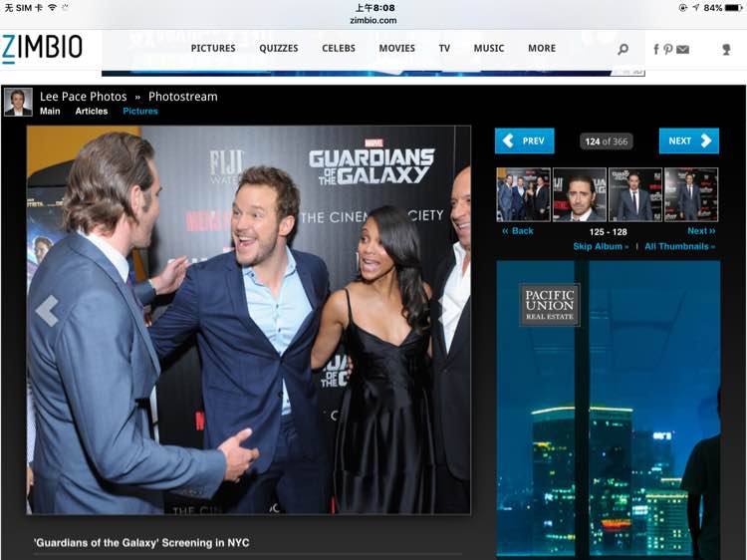Expand the MORE menu
Image resolution: width=747 pixels, height=560 pixels.
point(542,48)
